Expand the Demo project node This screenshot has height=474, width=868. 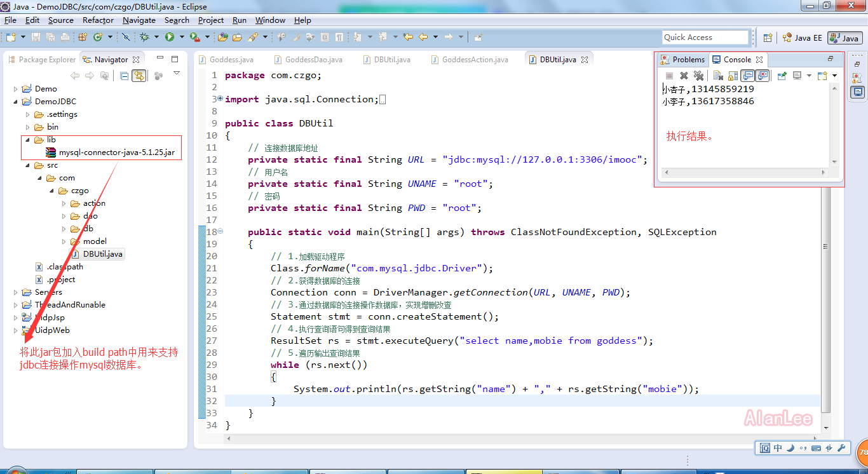click(16, 89)
